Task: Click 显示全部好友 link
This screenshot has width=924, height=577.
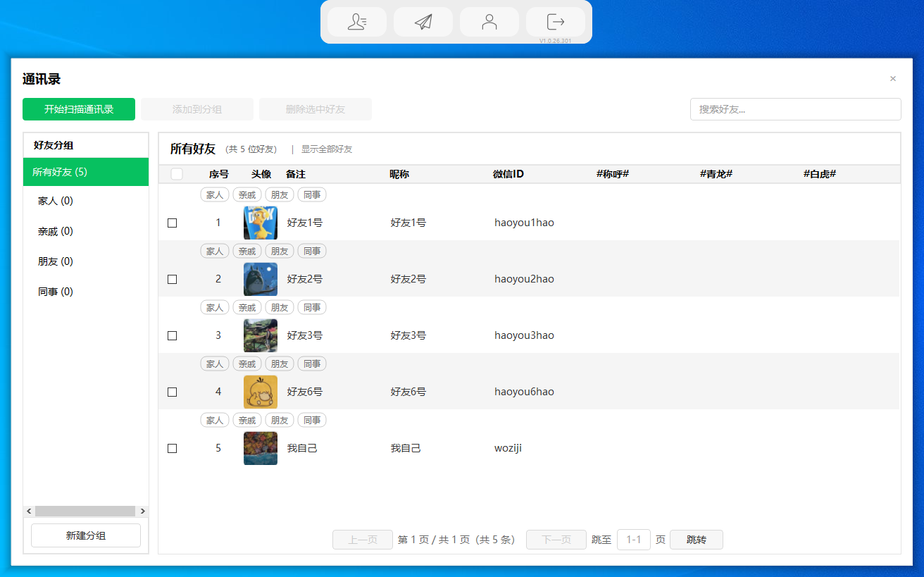Action: click(x=327, y=149)
